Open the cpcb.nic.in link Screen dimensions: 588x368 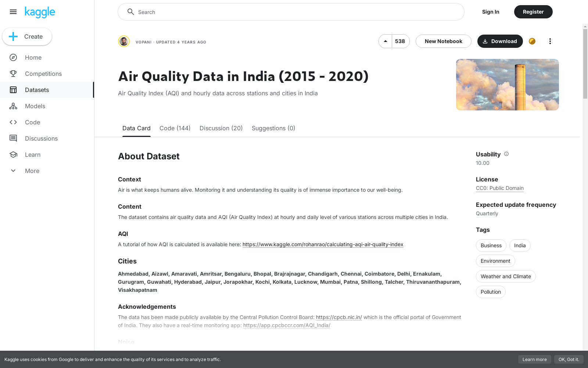339,317
